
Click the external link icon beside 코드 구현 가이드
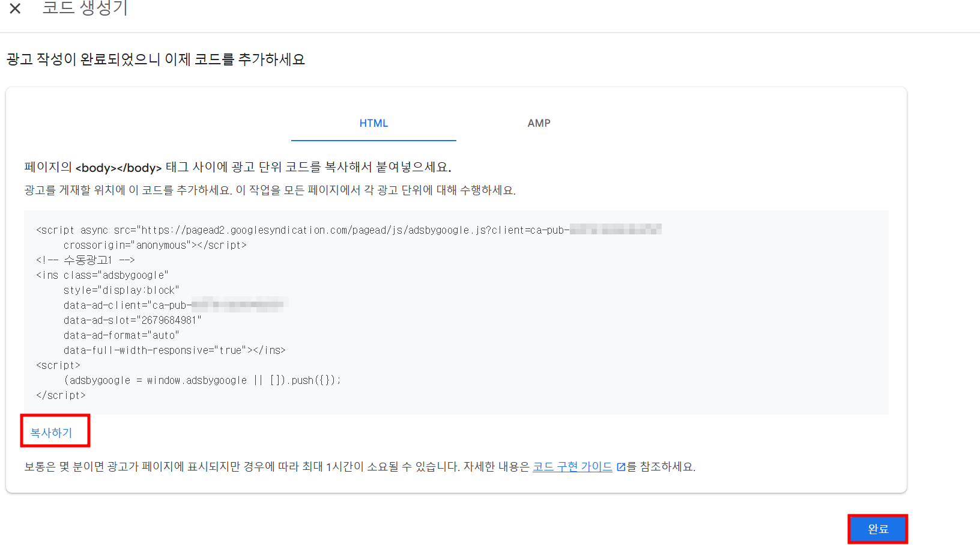621,467
